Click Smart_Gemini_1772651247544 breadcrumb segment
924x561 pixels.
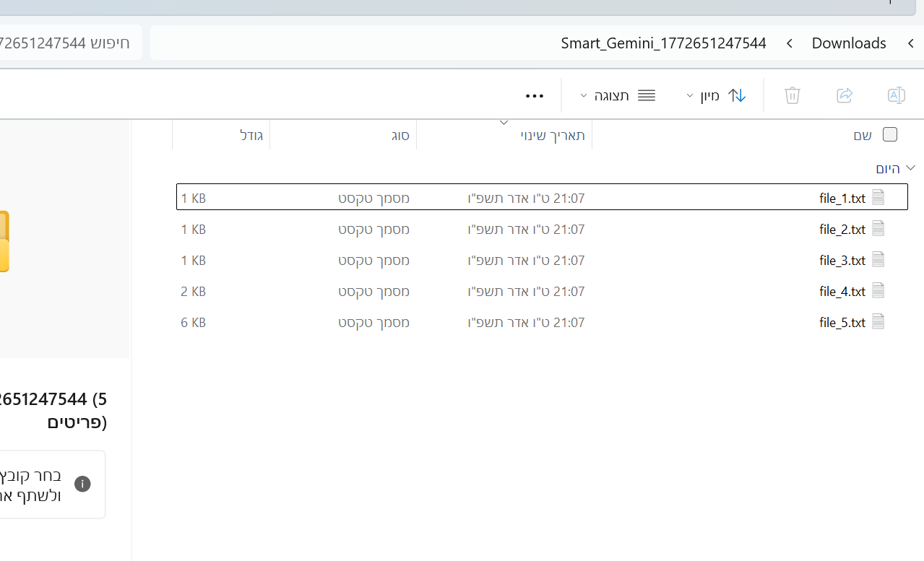[663, 43]
